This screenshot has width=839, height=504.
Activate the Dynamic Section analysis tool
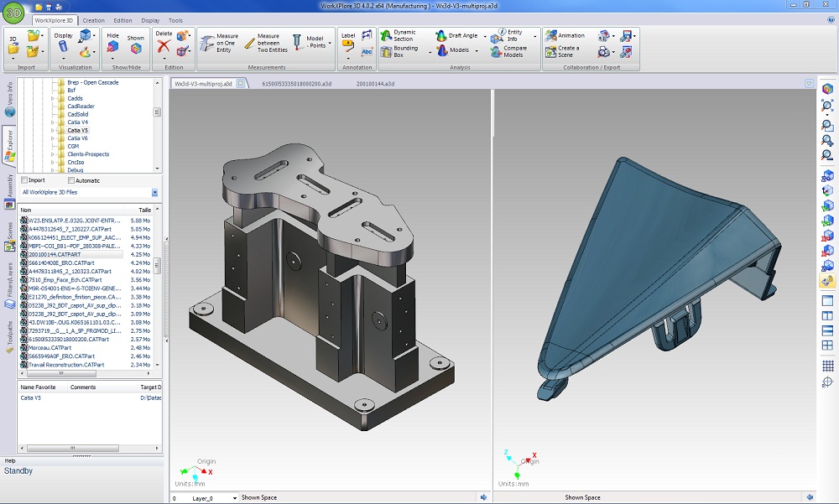[x=397, y=35]
